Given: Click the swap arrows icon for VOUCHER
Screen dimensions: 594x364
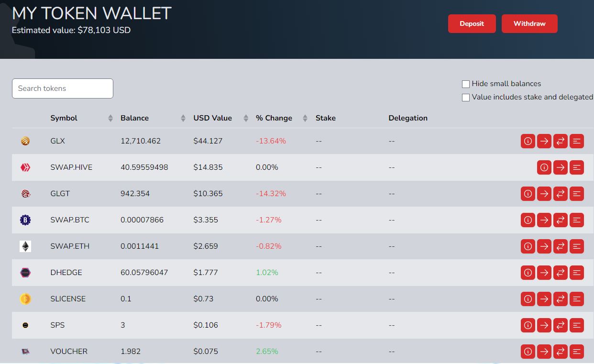Looking at the screenshot, I should point(561,352).
